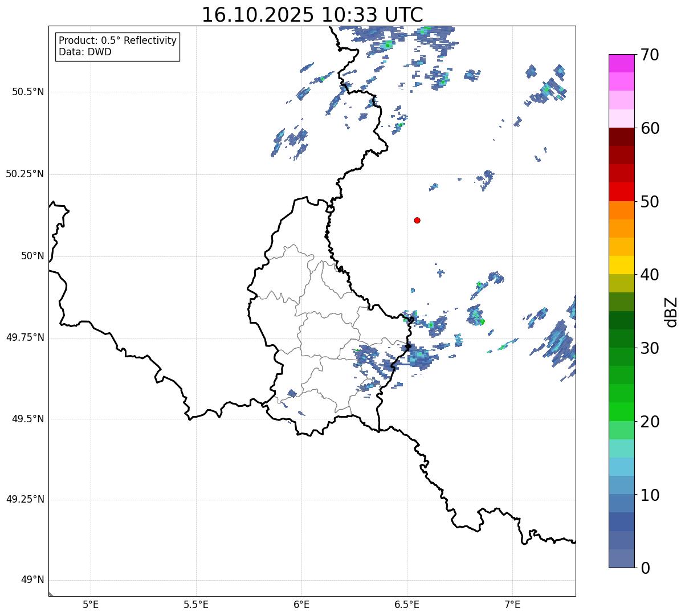Click the colorbar 40 tick label
This screenshot has height=616, width=685.
tap(650, 275)
